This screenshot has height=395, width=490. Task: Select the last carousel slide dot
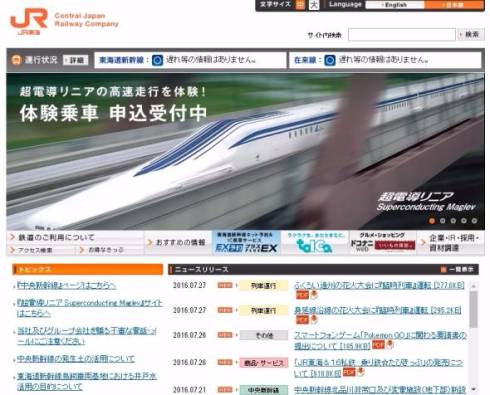pos(474,221)
